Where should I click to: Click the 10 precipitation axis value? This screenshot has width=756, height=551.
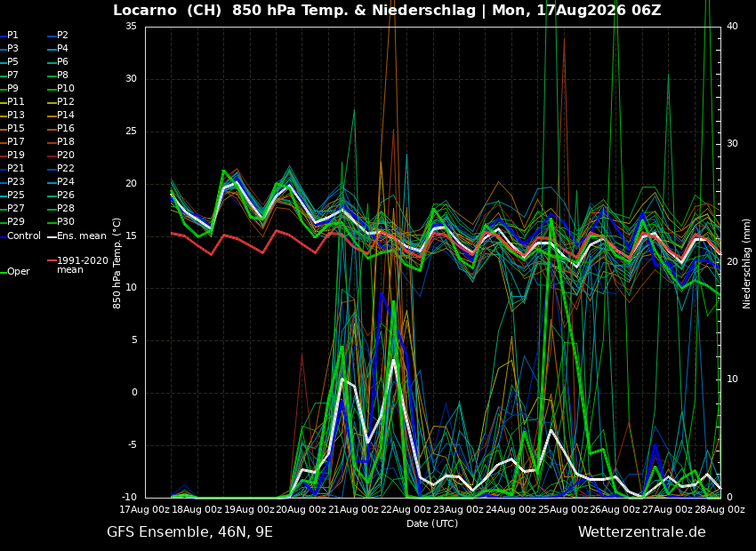point(732,379)
